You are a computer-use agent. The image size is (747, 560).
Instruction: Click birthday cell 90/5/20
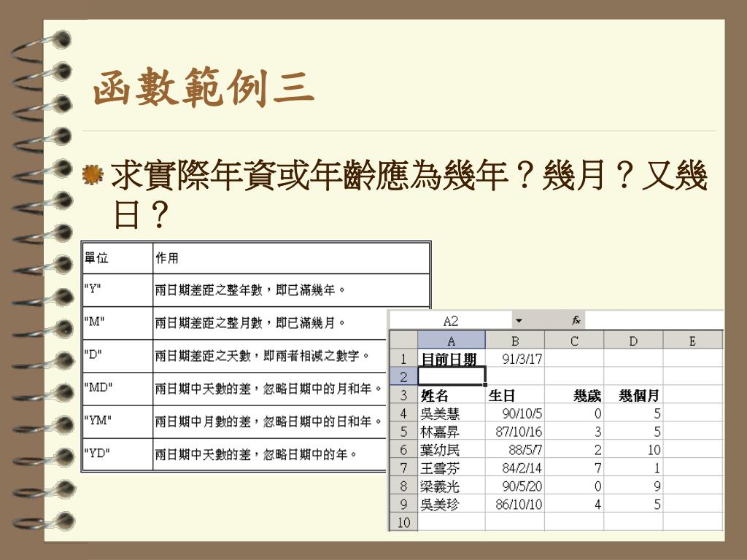tap(515, 486)
